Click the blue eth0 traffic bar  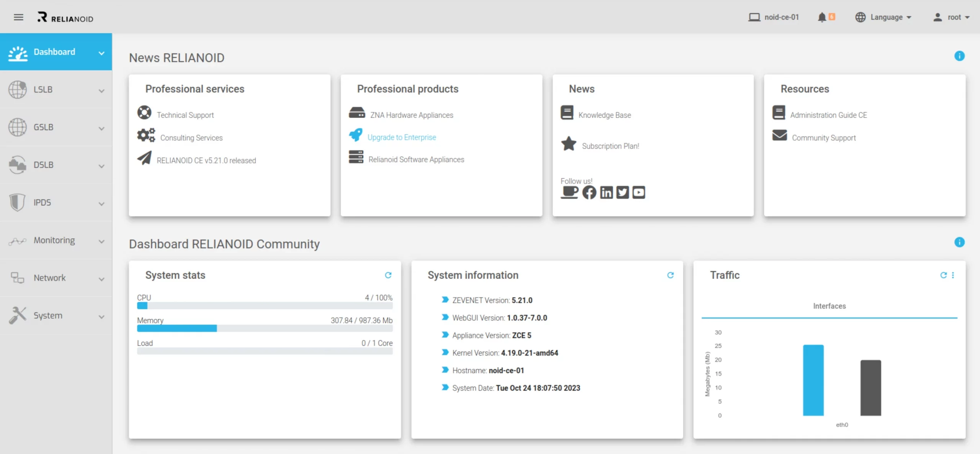813,380
